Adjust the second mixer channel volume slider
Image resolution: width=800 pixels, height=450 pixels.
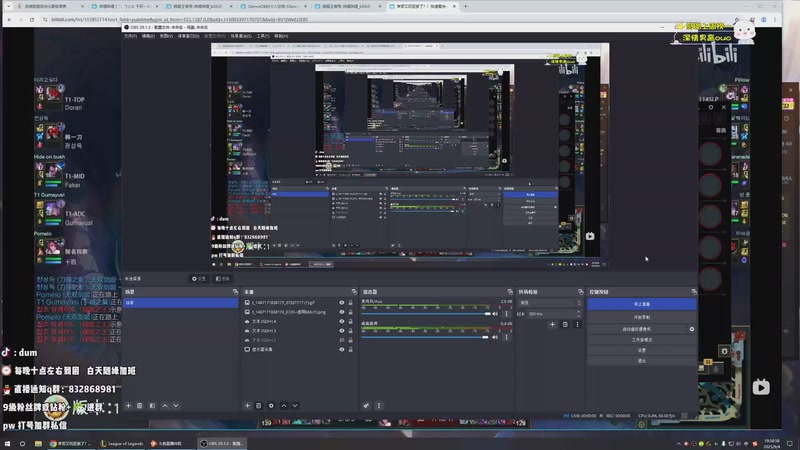tap(424, 337)
